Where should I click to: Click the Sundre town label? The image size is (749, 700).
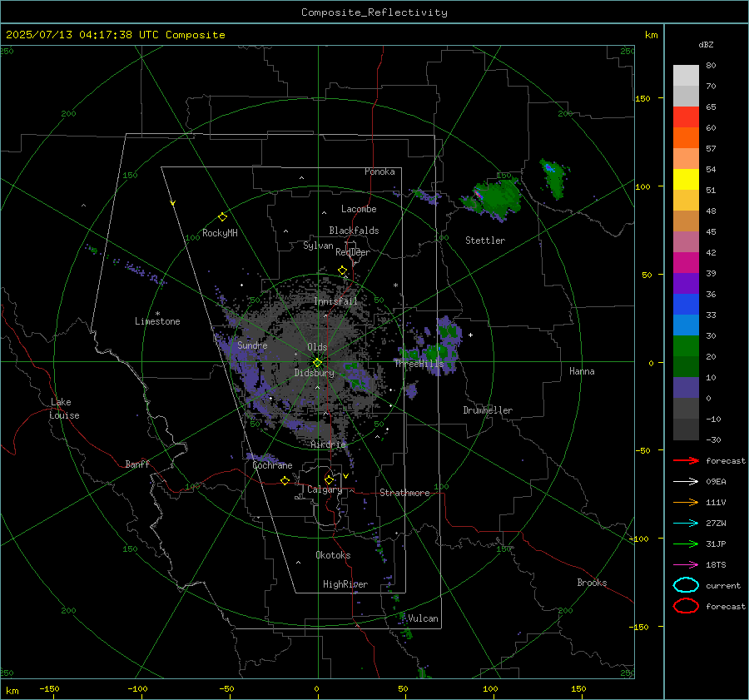[252, 345]
